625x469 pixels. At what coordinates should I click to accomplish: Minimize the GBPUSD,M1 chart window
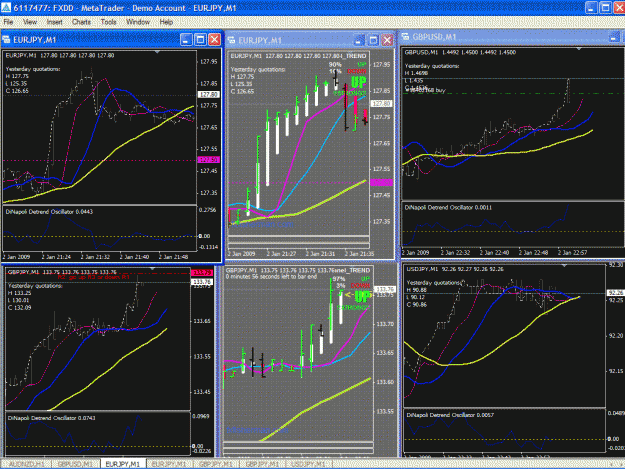[x=614, y=37]
